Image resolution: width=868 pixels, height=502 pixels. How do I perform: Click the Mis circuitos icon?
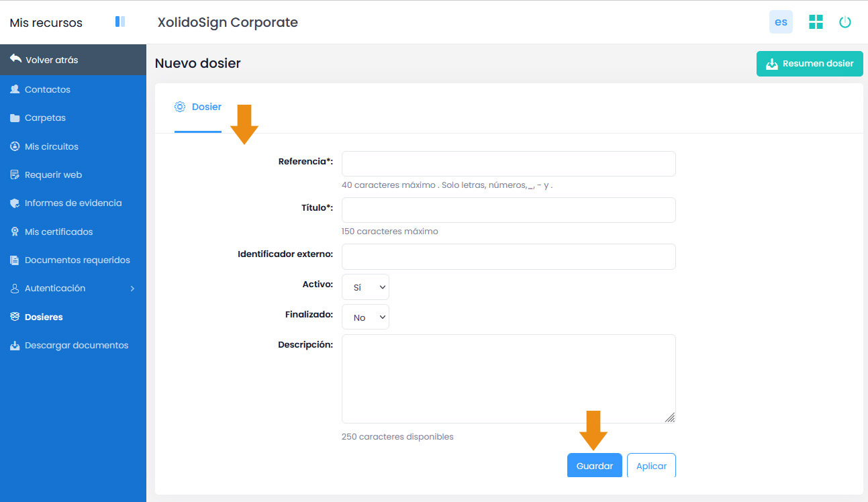(15, 146)
